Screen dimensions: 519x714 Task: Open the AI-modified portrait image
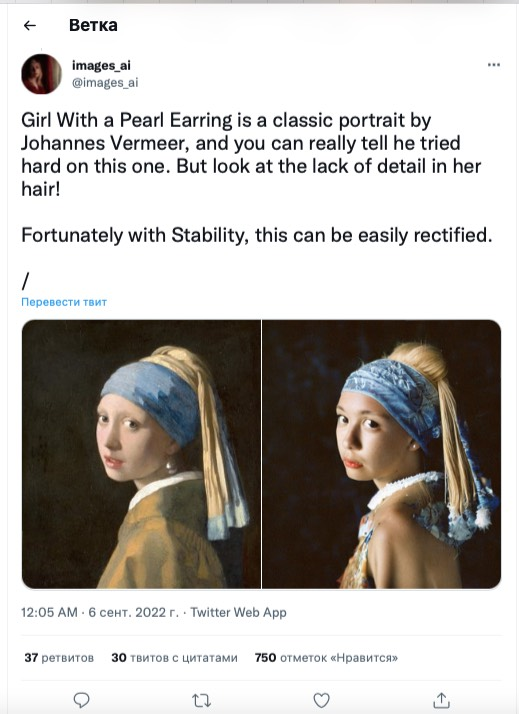(382, 454)
